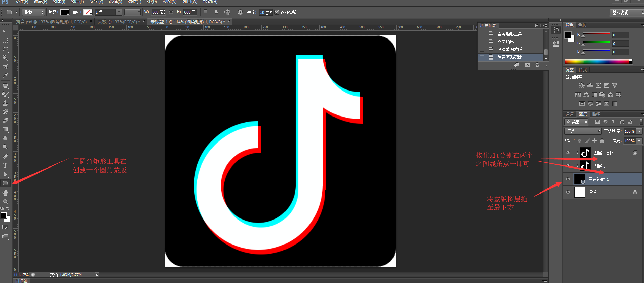Image resolution: width=644 pixels, height=283 pixels.
Task: Open path alignment icon in options bar
Action: [216, 12]
